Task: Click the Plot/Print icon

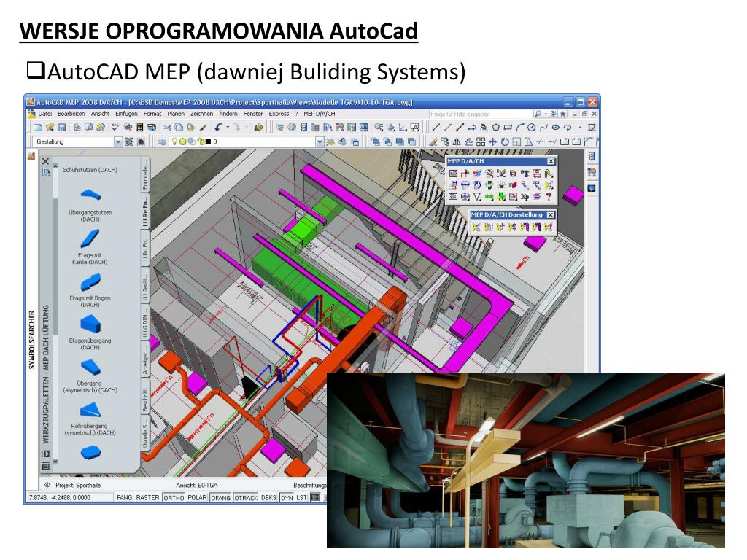Action: pos(77,128)
